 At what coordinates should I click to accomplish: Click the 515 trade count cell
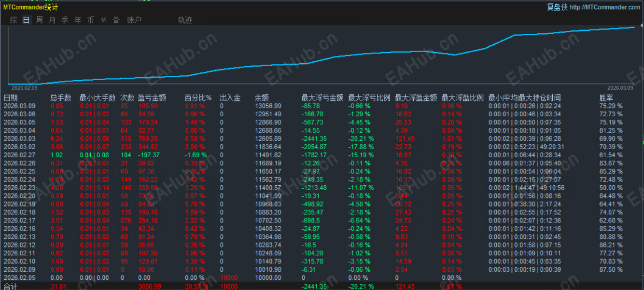[126, 138]
